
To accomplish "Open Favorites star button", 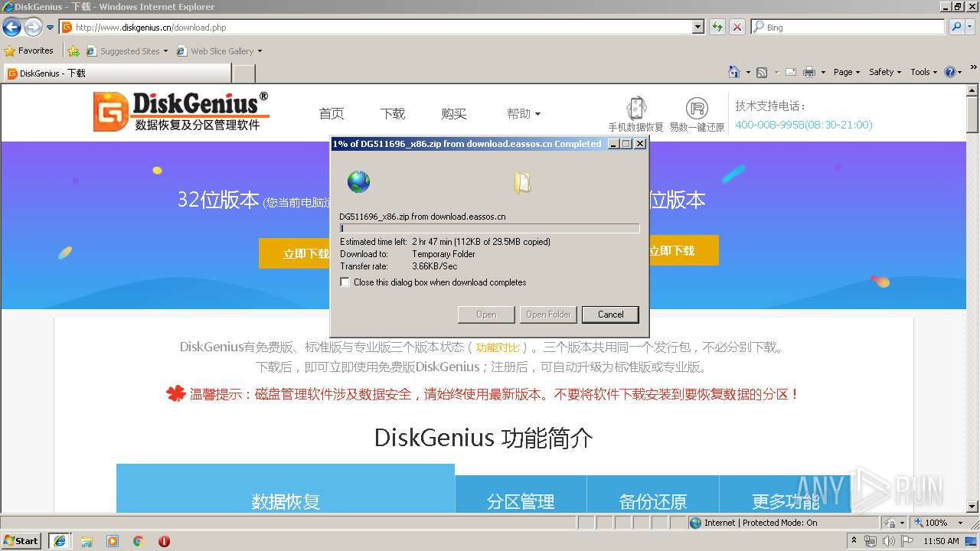I will click(29, 51).
